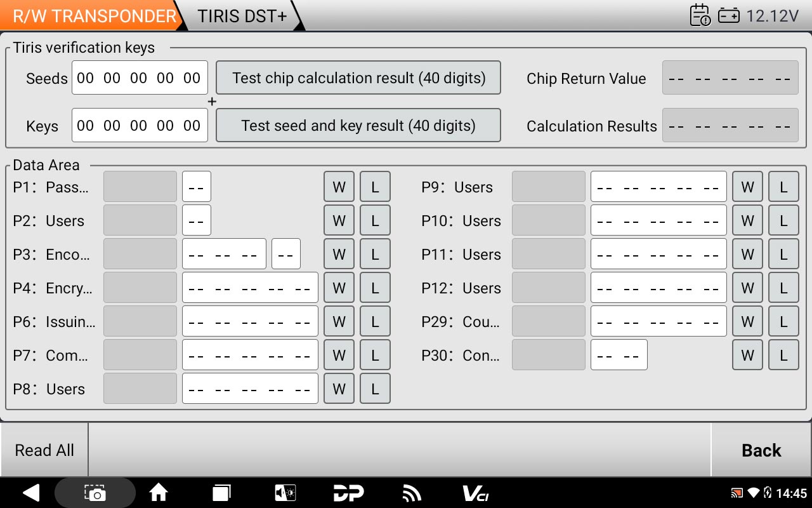Tap the DP diagnostics icon

(348, 493)
